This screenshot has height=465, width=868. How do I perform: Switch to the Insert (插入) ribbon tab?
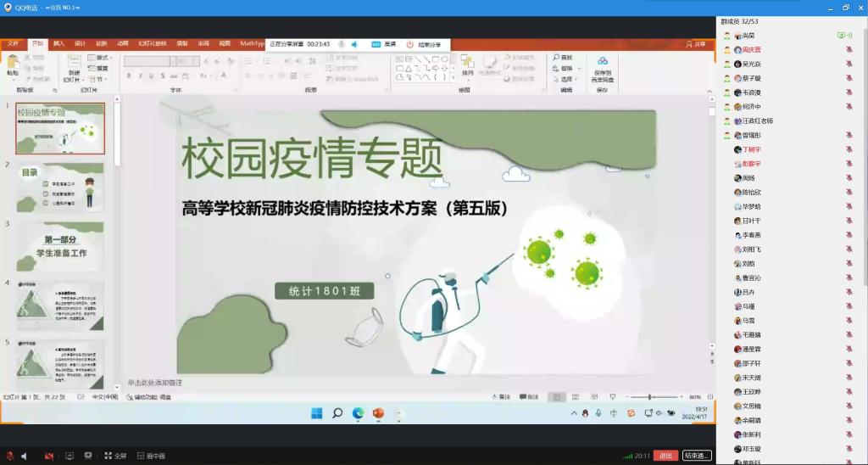point(58,43)
